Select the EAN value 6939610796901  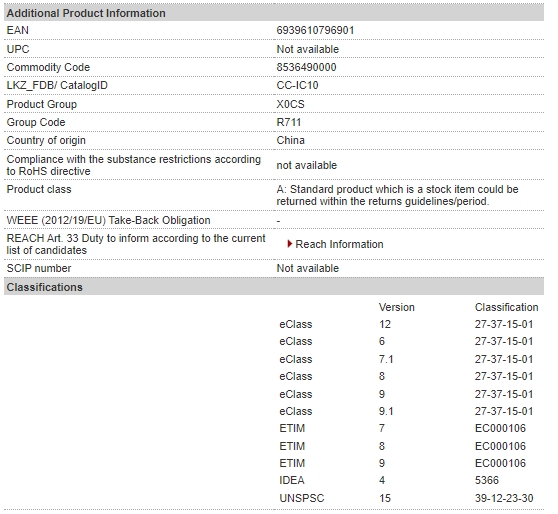[315, 30]
